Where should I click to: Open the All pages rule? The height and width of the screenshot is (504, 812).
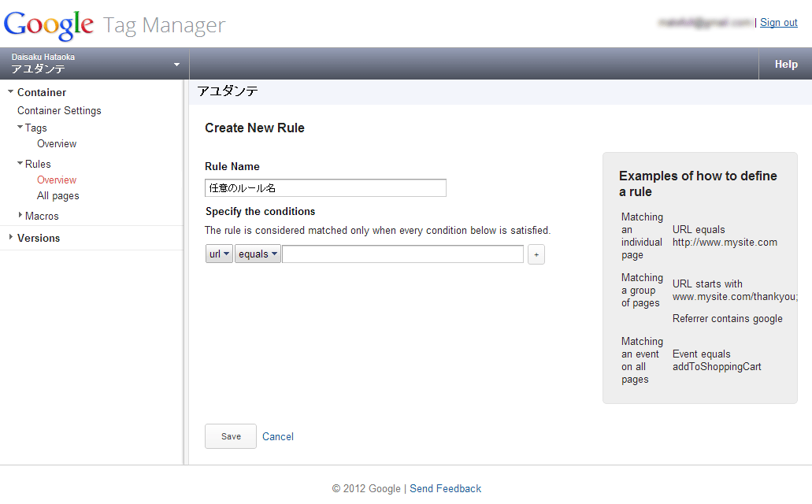coord(58,196)
